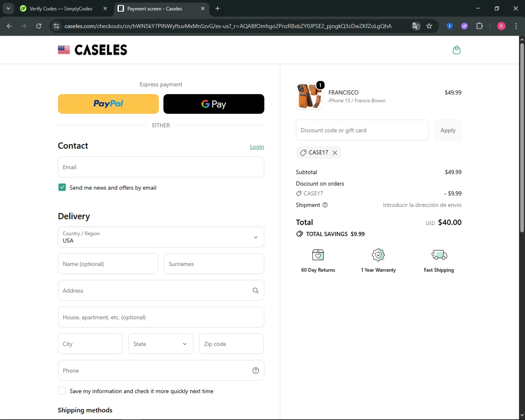Viewport: 525px width, 420px height.
Task: Click the US flag icon by the logo
Action: coord(64,50)
